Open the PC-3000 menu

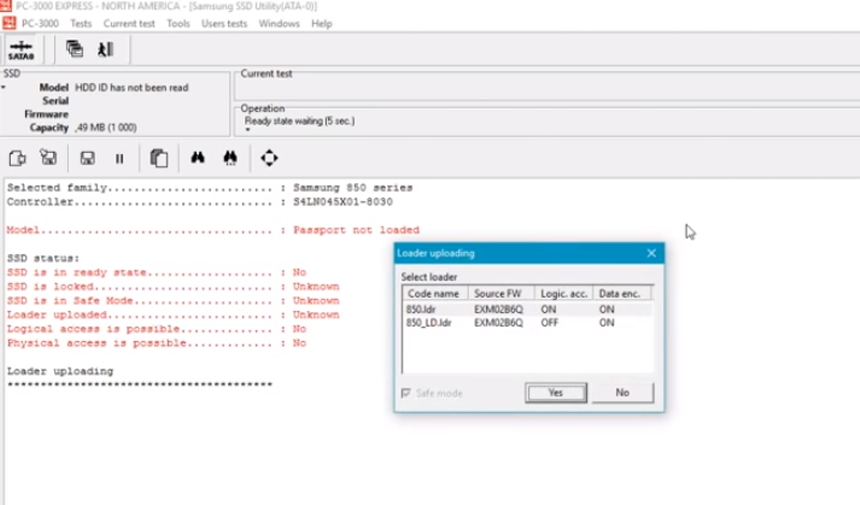pos(40,24)
